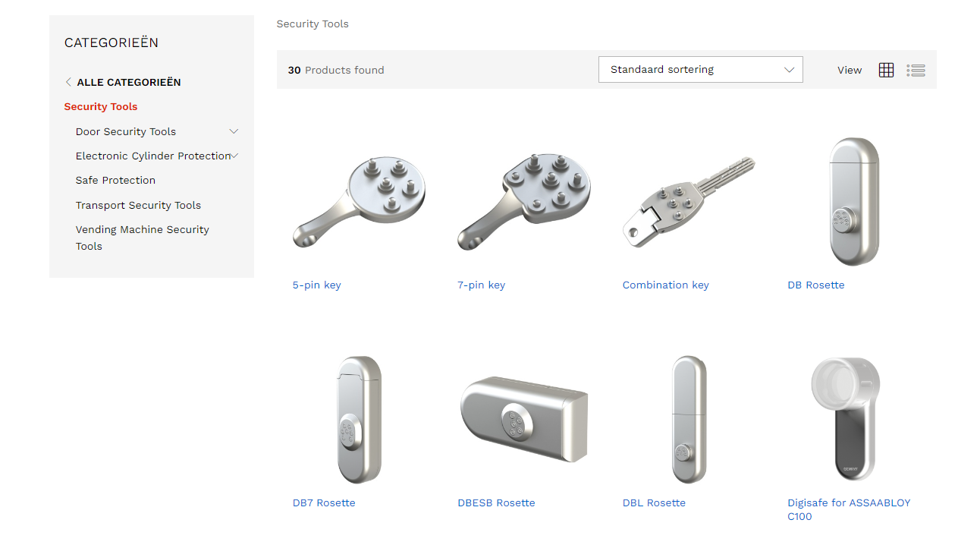The image size is (980, 545).
Task: Open the 7-pin key product image
Action: tap(524, 202)
